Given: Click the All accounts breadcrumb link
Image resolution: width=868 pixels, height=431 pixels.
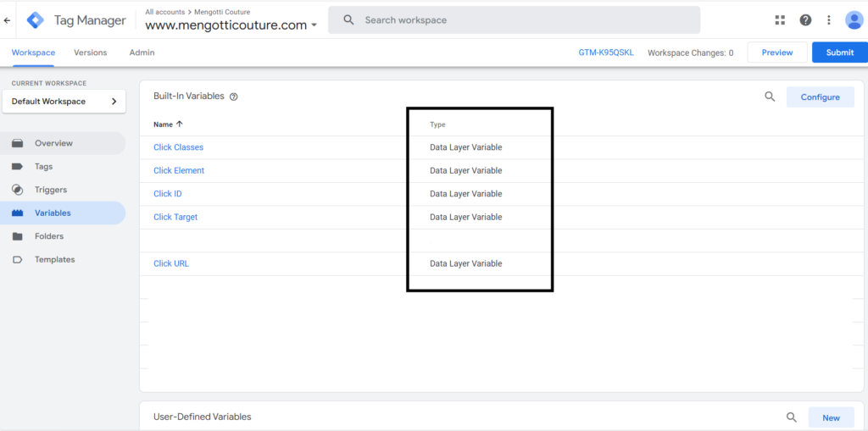Looking at the screenshot, I should [x=165, y=12].
